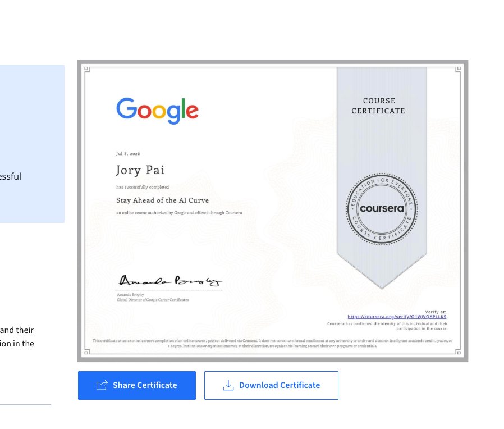This screenshot has height=429, width=504.
Task: Click the light blue side panel
Action: pyautogui.click(x=32, y=144)
